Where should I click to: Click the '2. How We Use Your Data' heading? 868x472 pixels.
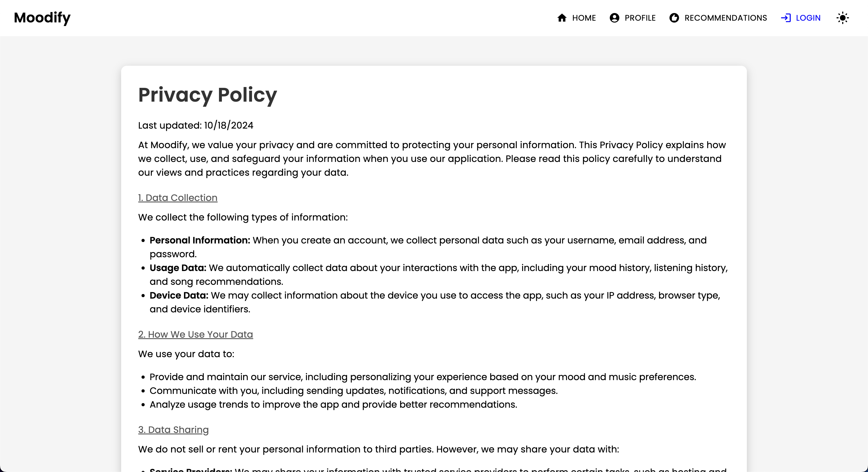click(x=195, y=334)
